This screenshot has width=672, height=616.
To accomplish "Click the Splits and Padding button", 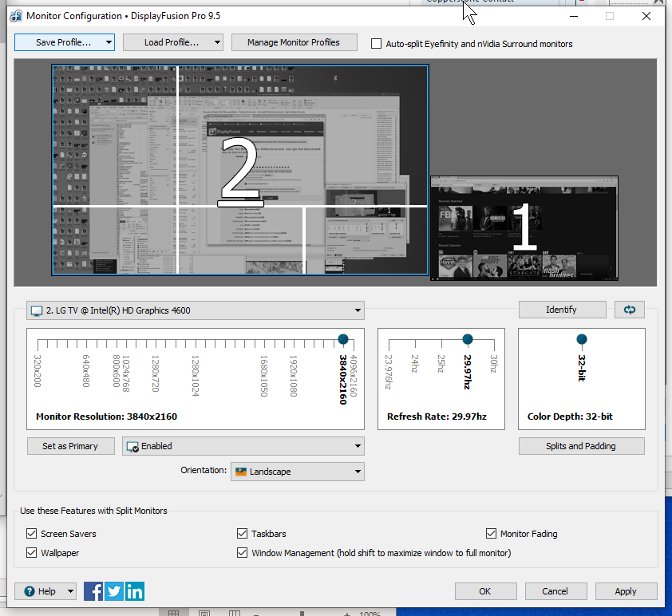I will coord(580,446).
